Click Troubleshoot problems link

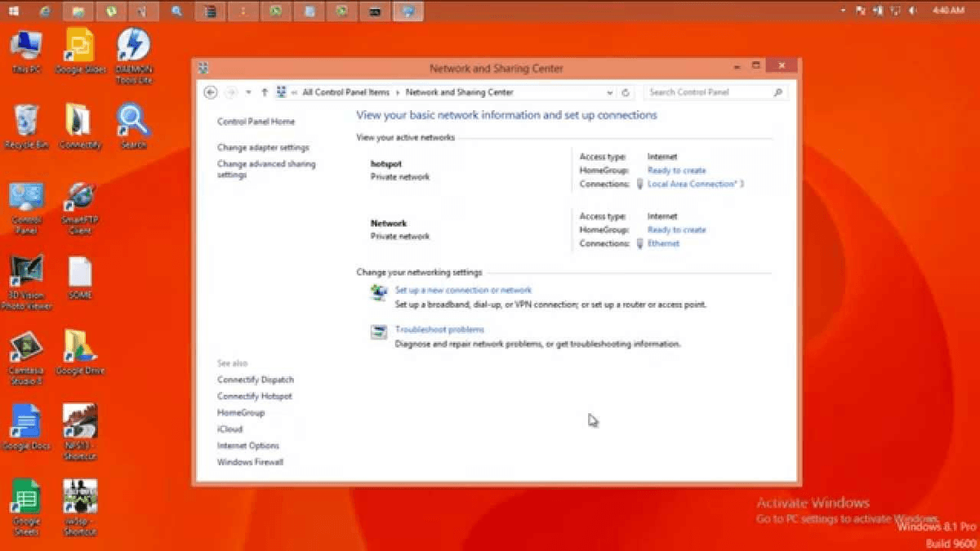439,330
